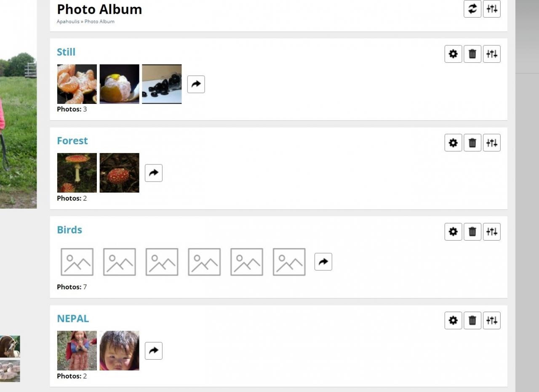
Task: Open the peeled mandarin segments thumbnail
Action: 77,84
